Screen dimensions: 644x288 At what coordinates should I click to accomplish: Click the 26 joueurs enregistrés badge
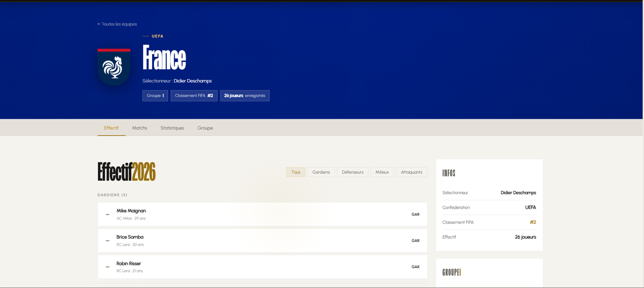245,96
